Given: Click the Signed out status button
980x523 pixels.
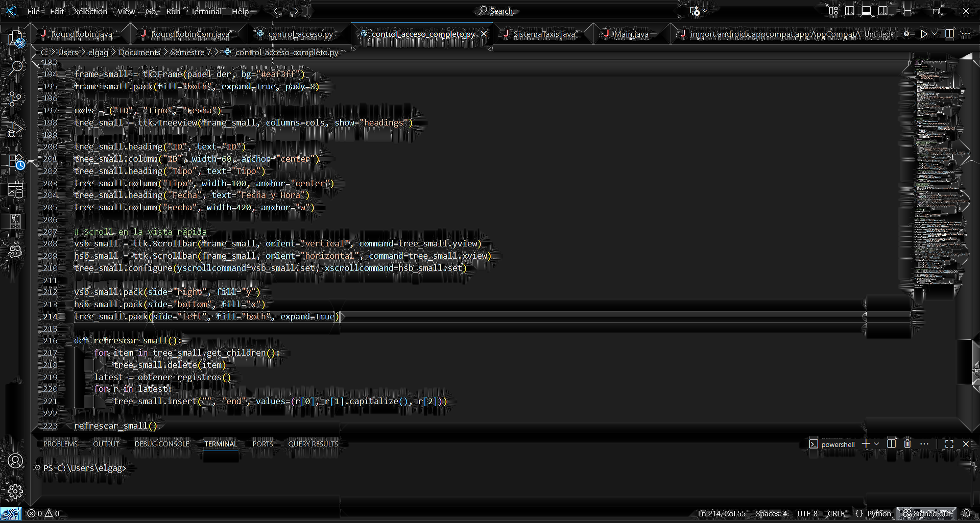Looking at the screenshot, I should click(926, 513).
